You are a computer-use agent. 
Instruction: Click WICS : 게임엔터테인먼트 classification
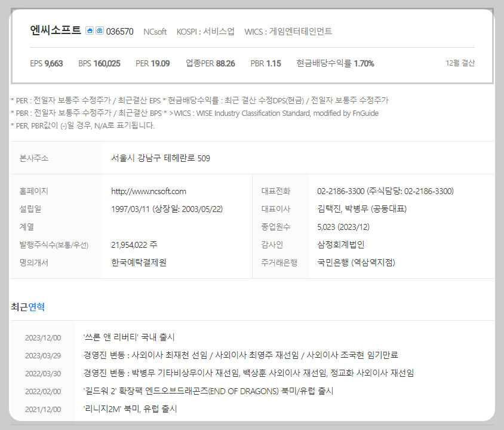click(x=288, y=32)
